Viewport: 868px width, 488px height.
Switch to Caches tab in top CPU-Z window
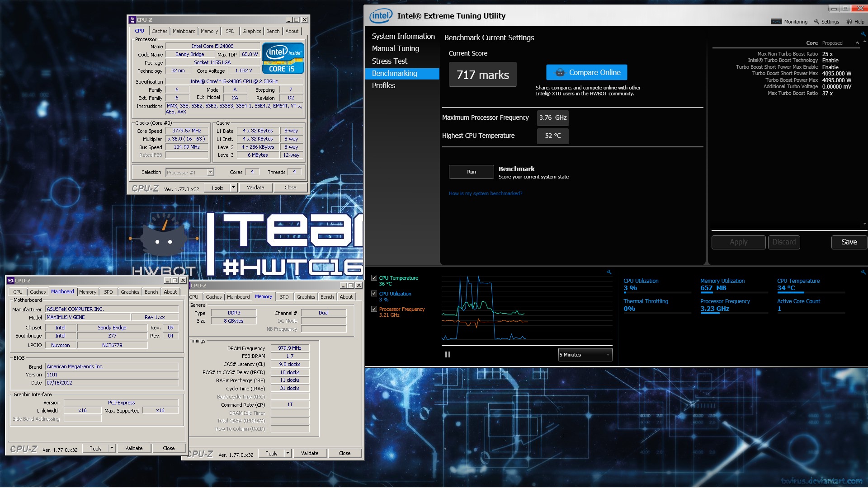[x=160, y=31]
